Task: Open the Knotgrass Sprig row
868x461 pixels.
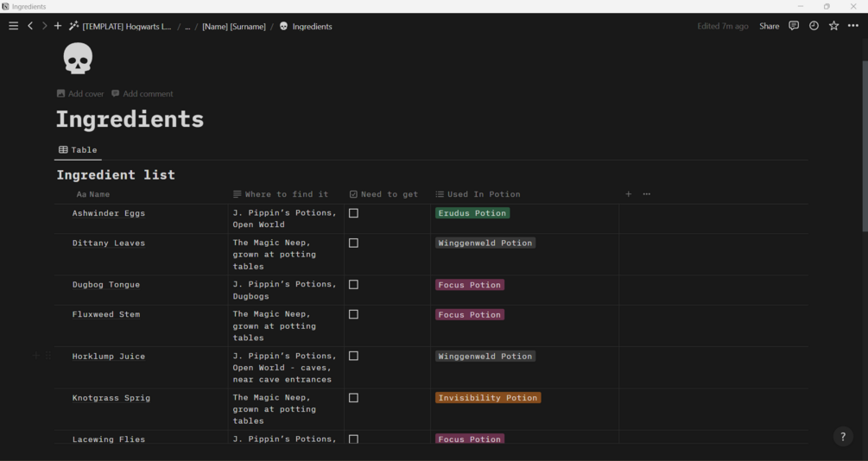Action: coord(111,398)
